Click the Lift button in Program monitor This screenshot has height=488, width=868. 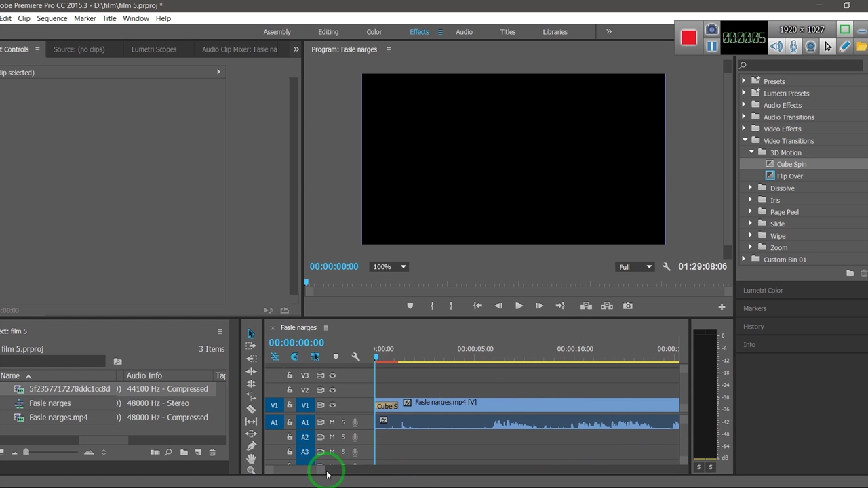click(586, 306)
